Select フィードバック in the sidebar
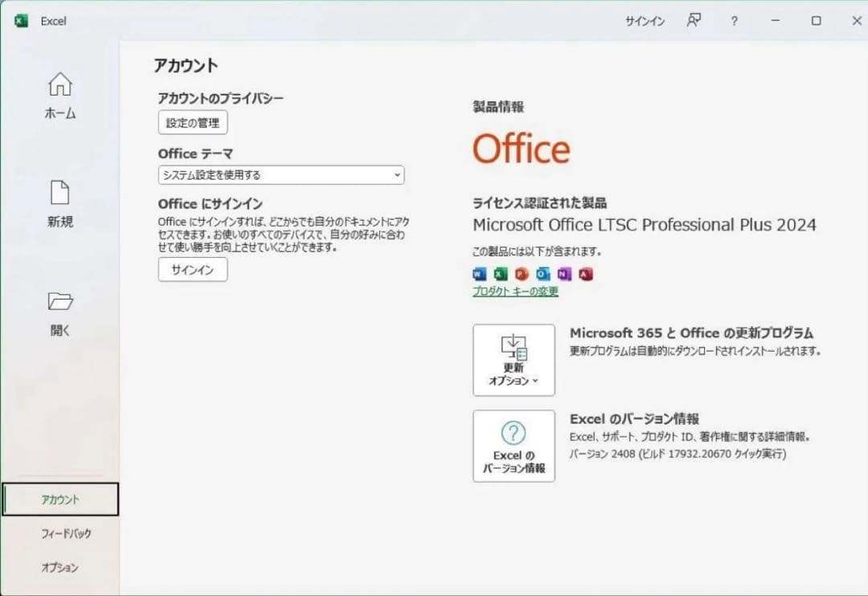The image size is (868, 596). (66, 533)
